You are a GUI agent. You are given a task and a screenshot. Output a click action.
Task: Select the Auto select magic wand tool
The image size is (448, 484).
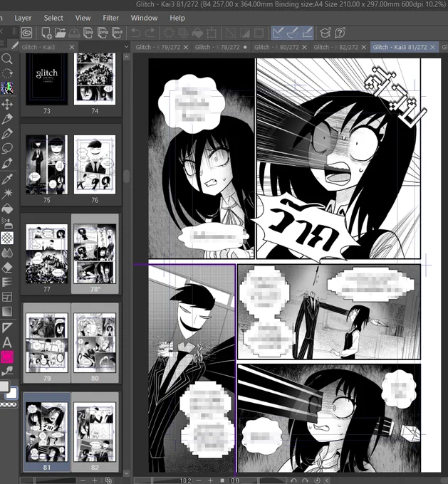(7, 193)
